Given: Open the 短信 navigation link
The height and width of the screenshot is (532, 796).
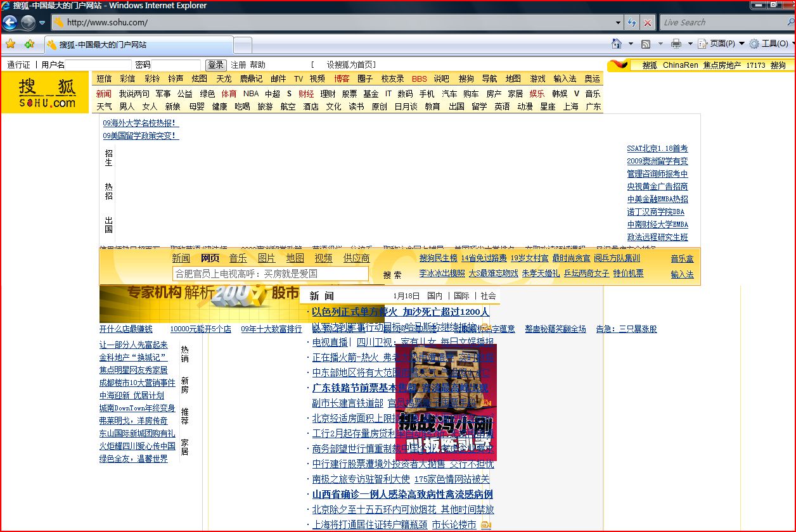Looking at the screenshot, I should (104, 79).
